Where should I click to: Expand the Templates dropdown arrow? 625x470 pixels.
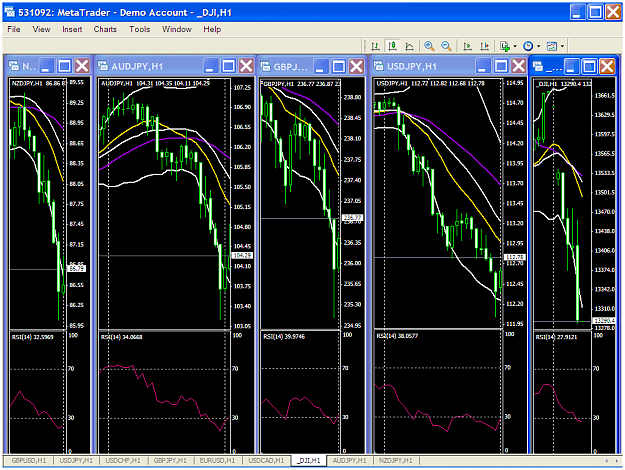coord(562,46)
